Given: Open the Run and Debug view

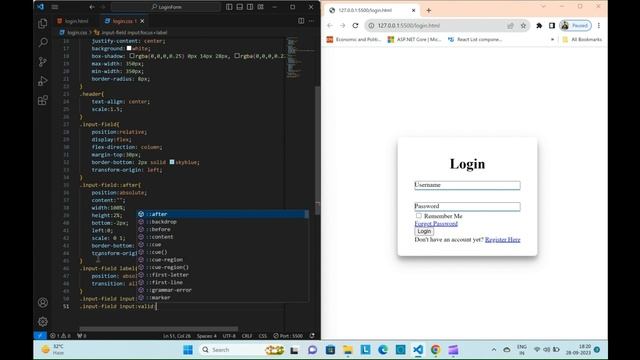Looking at the screenshot, I should coord(43,81).
